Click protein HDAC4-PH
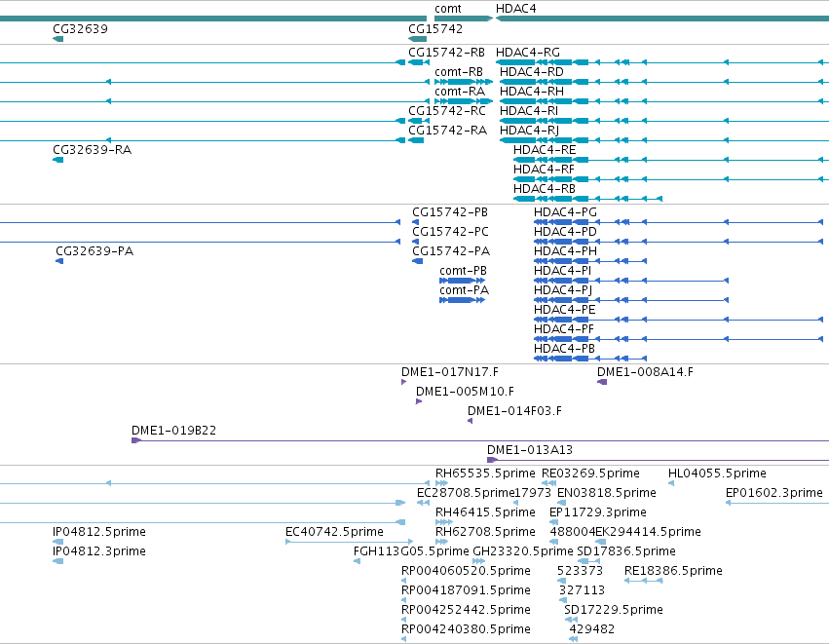Screen dimensions: 829x644 point(565,251)
